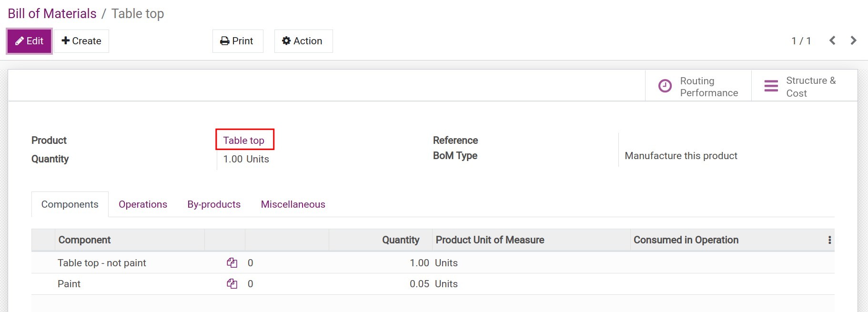The height and width of the screenshot is (312, 868).
Task: Click the 1.00 Units product quantity
Action: coord(246,159)
